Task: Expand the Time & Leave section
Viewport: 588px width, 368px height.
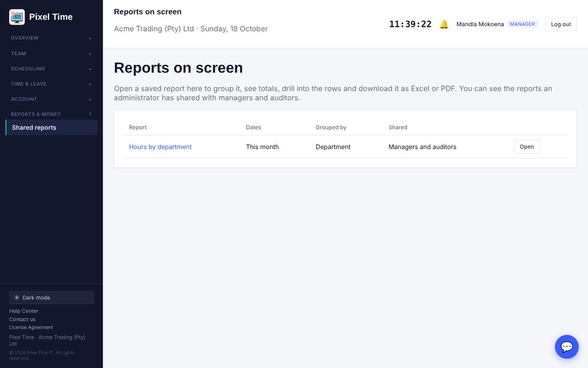Action: [x=51, y=84]
